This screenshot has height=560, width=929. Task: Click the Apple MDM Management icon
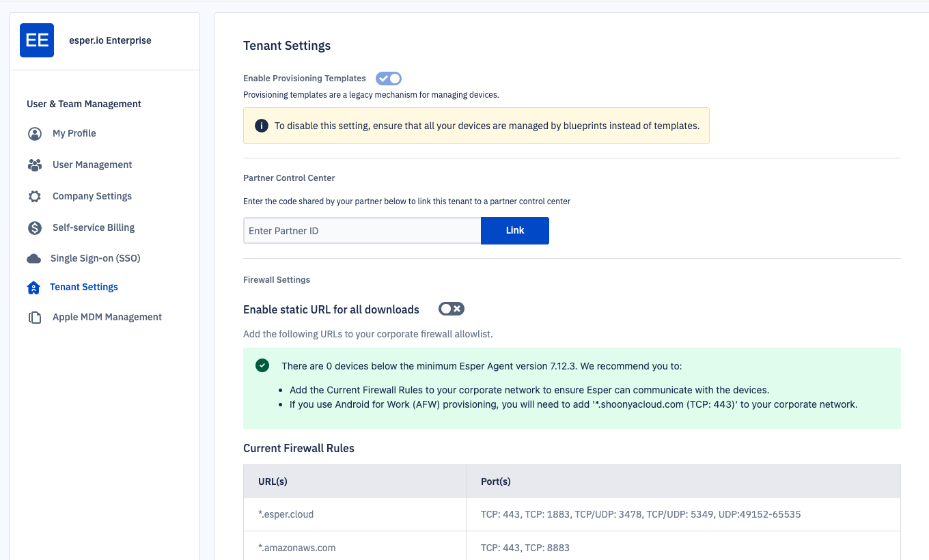34,317
